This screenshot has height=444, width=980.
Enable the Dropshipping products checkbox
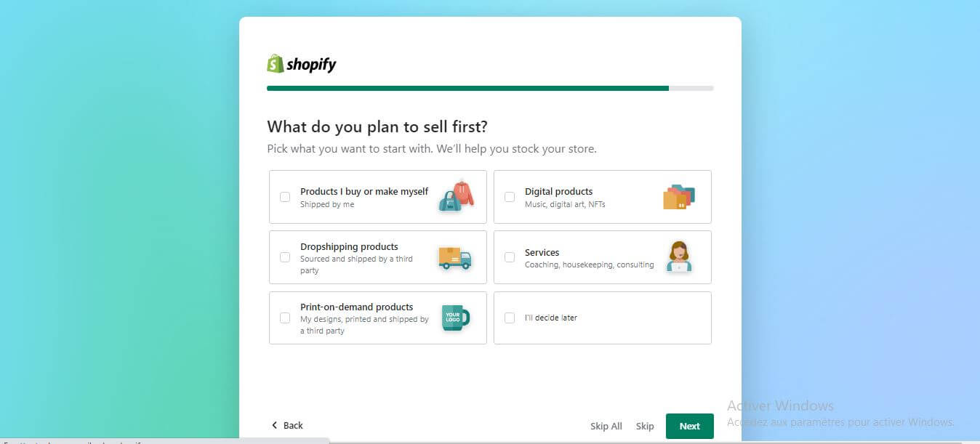[x=285, y=257]
